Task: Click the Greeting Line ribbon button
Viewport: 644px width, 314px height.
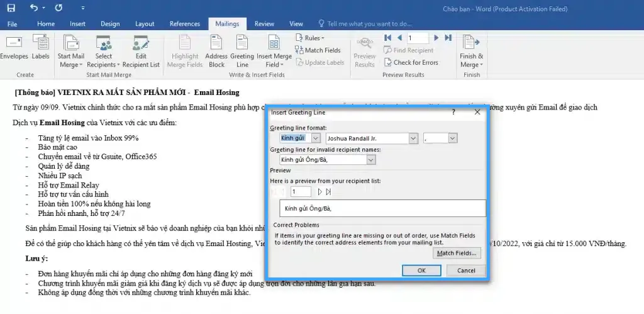Action: [x=242, y=52]
